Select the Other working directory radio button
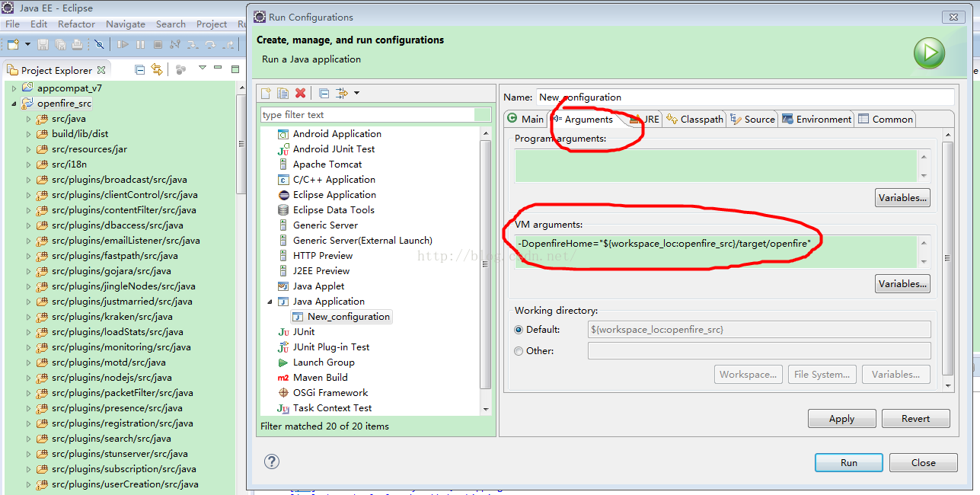 (519, 351)
